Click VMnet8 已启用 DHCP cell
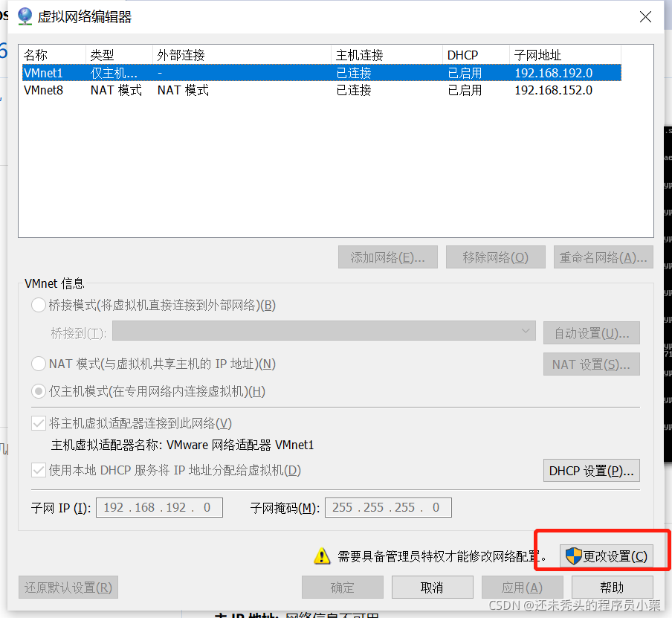The image size is (672, 618). click(x=465, y=90)
